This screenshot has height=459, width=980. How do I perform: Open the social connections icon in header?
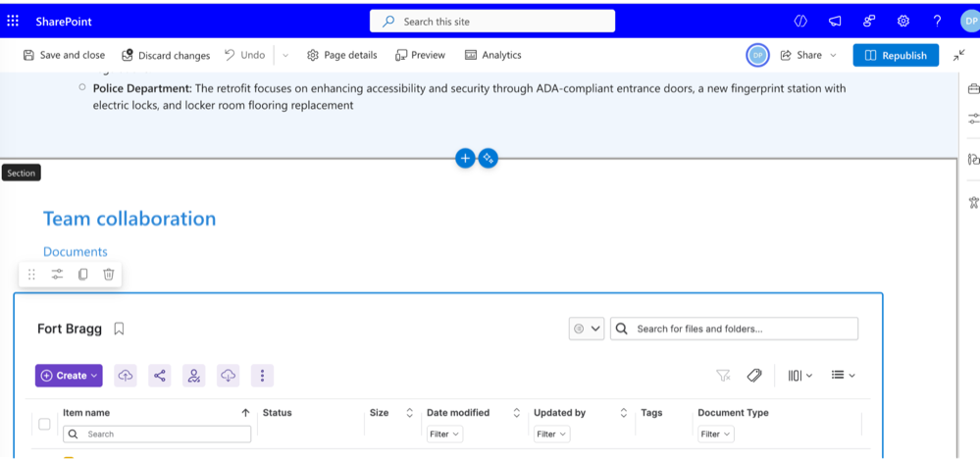tap(869, 22)
